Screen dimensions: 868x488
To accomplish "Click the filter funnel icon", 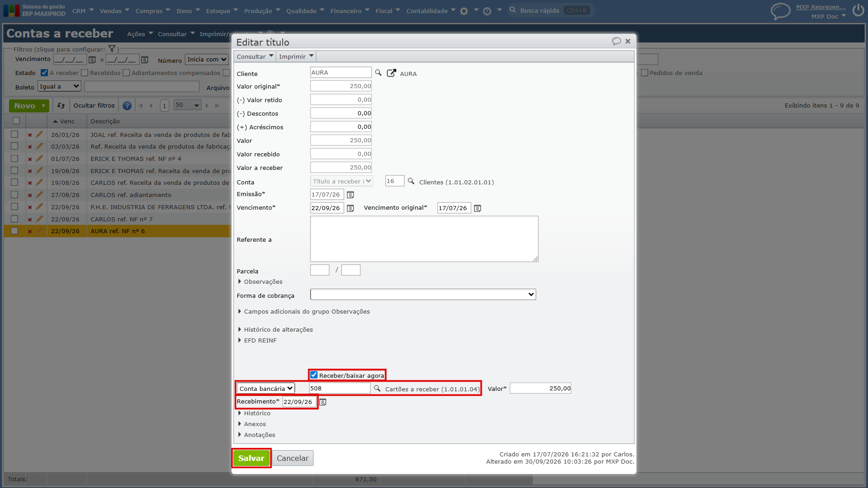I will 112,49.
